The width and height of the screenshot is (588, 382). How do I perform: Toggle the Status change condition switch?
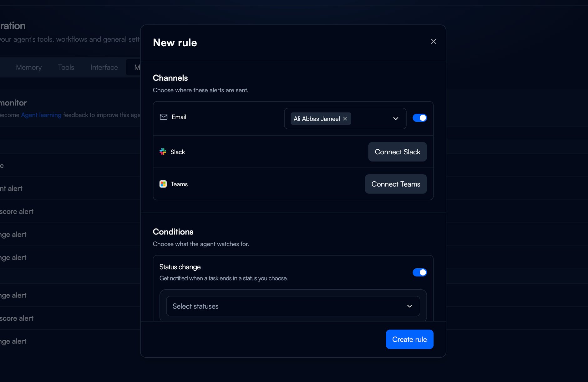pyautogui.click(x=419, y=272)
